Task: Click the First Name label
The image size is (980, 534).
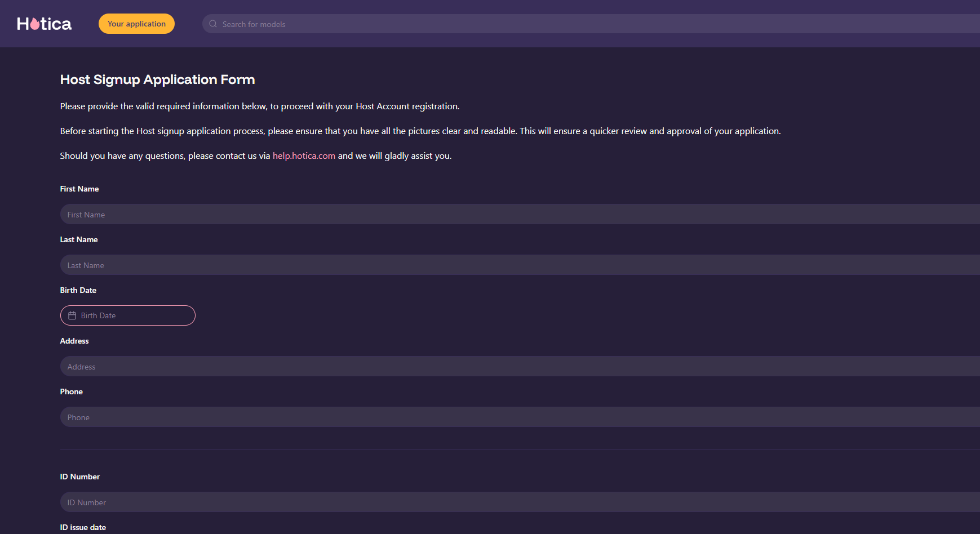Action: click(79, 189)
